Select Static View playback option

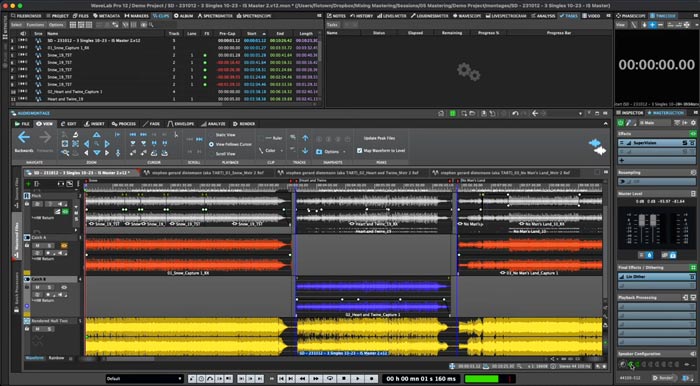coord(225,135)
